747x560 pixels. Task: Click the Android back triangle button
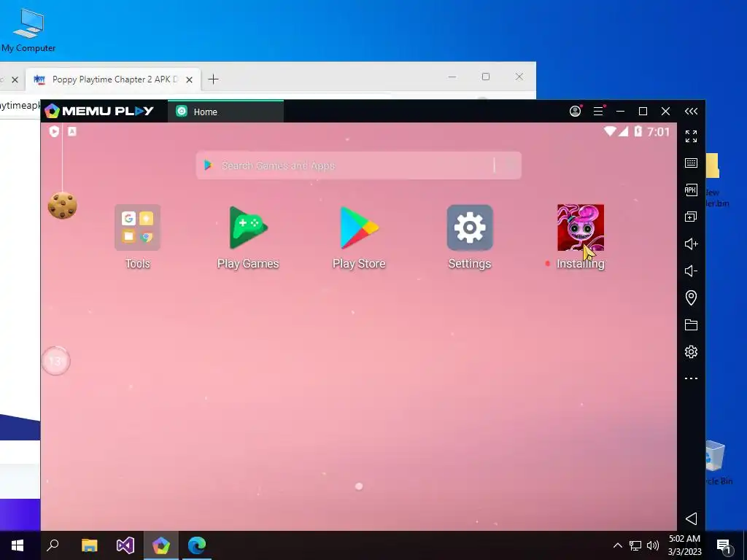click(692, 518)
